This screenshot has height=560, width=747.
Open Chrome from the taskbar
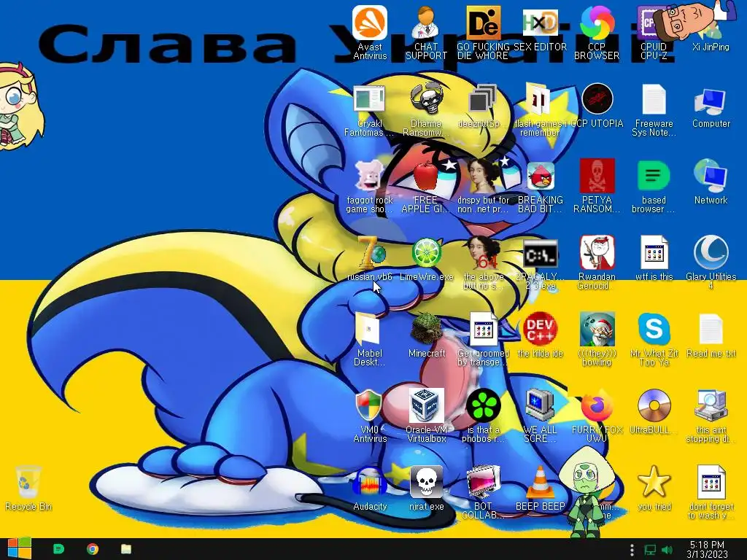(93, 549)
